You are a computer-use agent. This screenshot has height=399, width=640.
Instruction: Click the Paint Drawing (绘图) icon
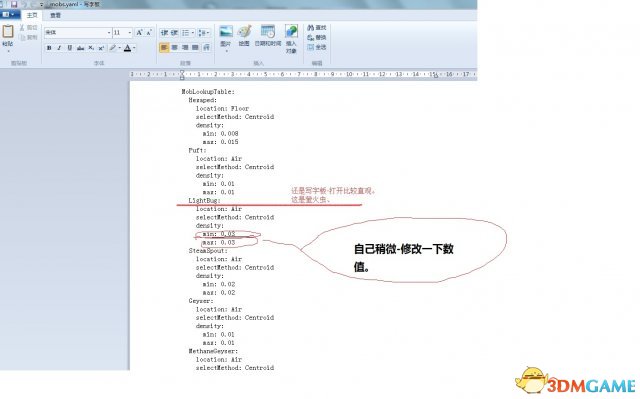click(x=244, y=32)
